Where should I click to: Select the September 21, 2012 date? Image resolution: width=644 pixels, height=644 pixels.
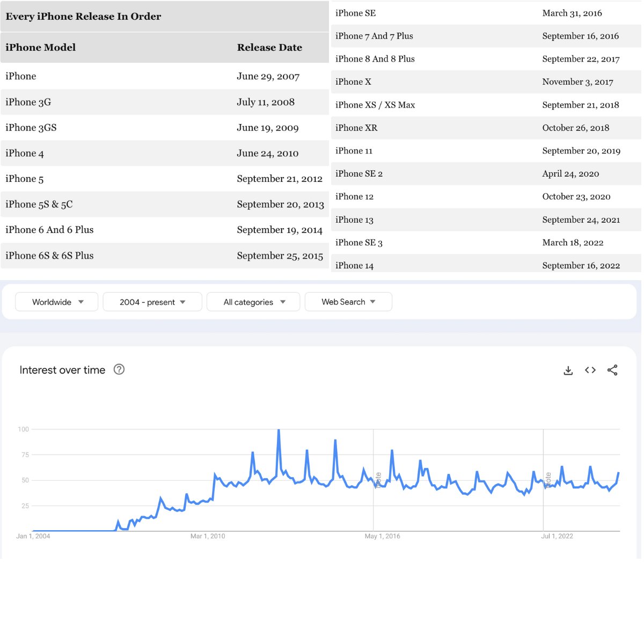pyautogui.click(x=280, y=179)
